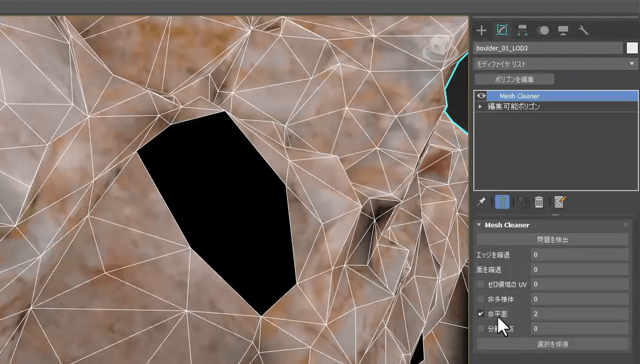Open the object color swatch
Image resolution: width=640 pixels, height=364 pixels.
pos(632,48)
